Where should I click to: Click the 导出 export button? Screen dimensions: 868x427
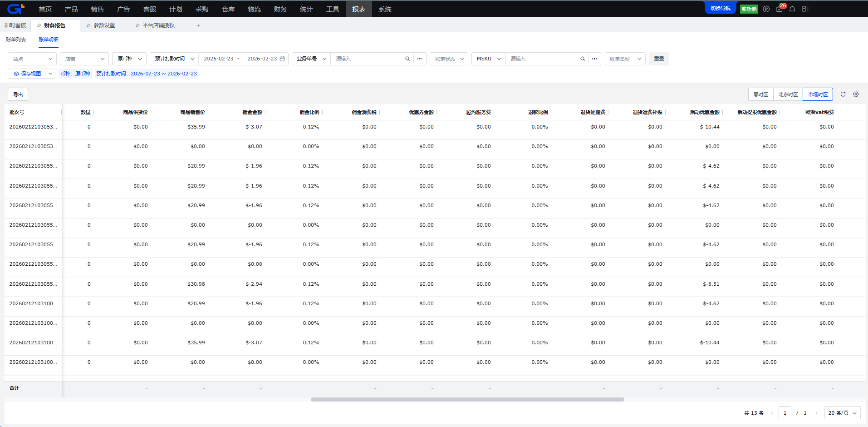[x=18, y=94]
